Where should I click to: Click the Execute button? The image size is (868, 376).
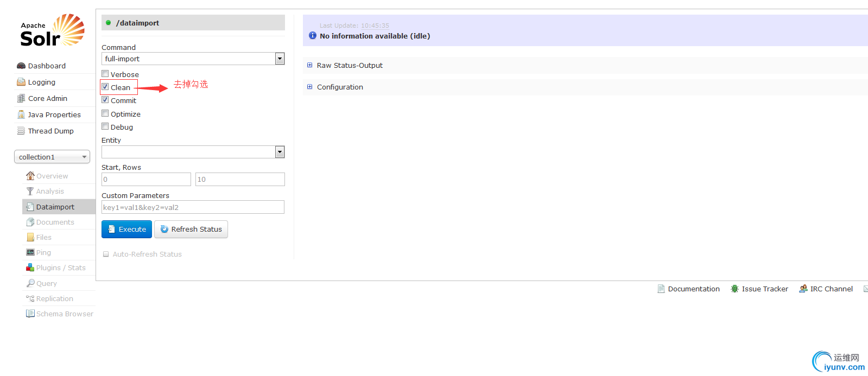(126, 229)
